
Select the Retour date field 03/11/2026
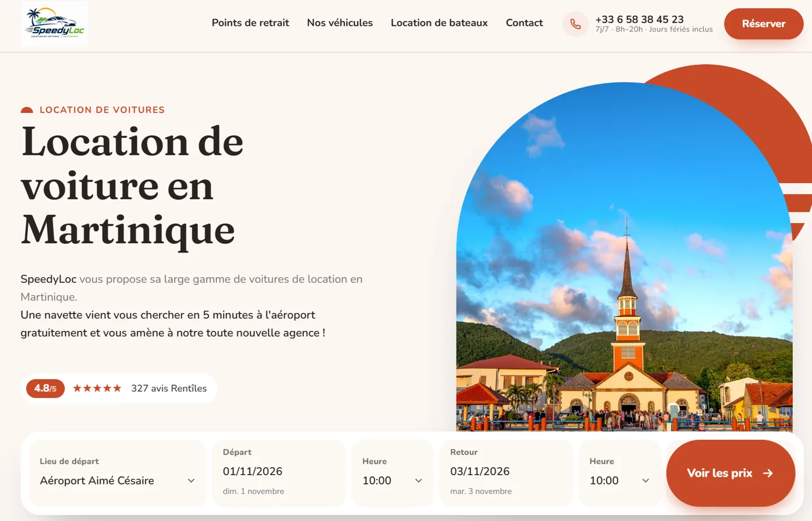click(506, 473)
